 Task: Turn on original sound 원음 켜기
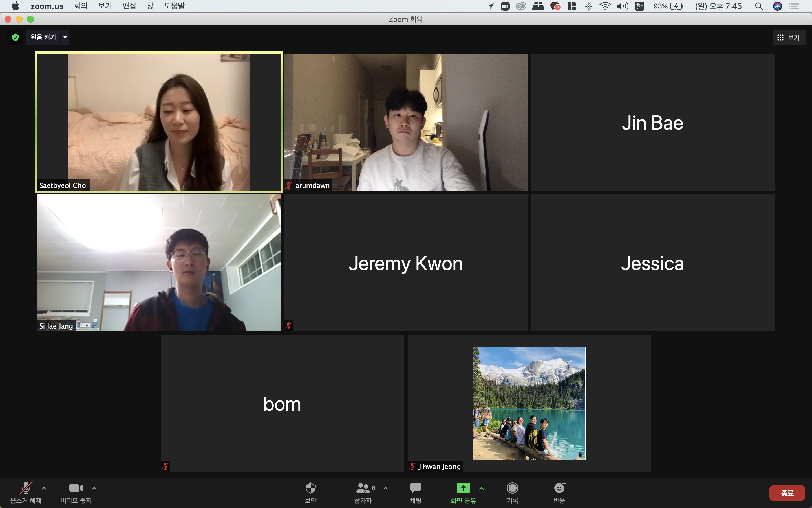pos(43,37)
